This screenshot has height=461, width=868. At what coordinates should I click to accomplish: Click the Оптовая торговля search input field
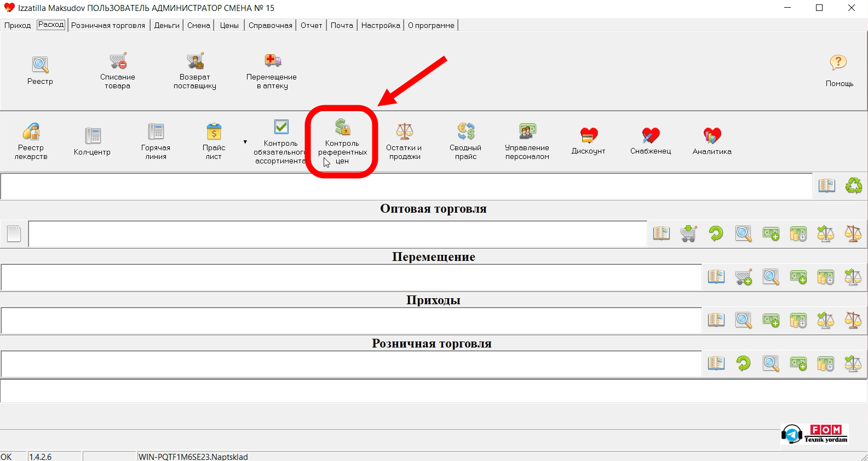click(x=338, y=234)
